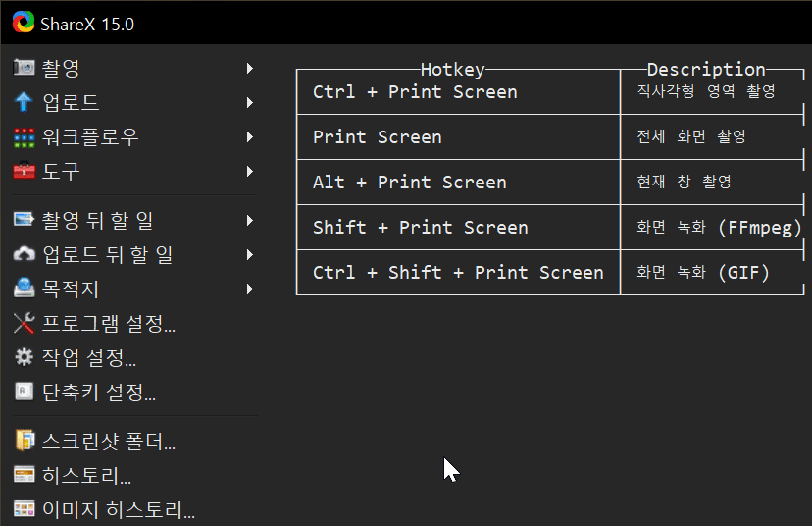Click the cloud icon beside 업로드 뒤 할 일
812x526 pixels.
click(x=24, y=254)
